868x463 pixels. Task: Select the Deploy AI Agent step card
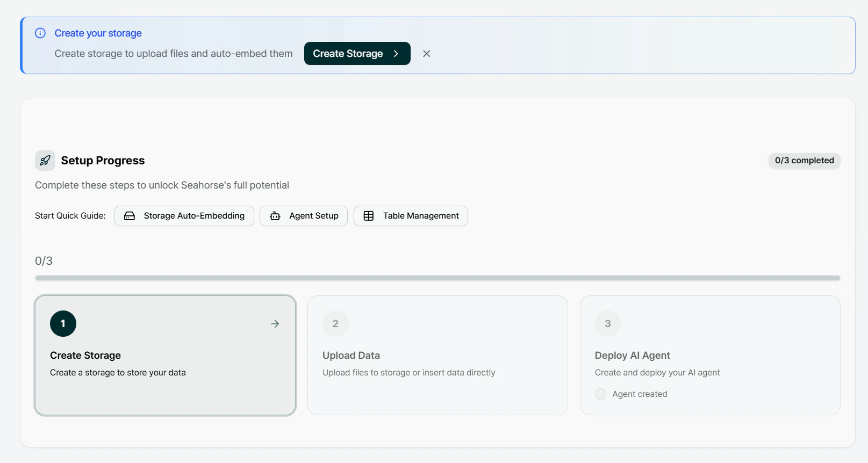710,355
